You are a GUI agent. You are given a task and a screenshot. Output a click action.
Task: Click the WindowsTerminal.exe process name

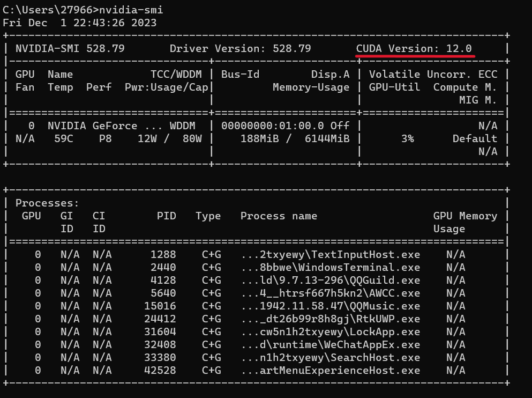coord(331,268)
